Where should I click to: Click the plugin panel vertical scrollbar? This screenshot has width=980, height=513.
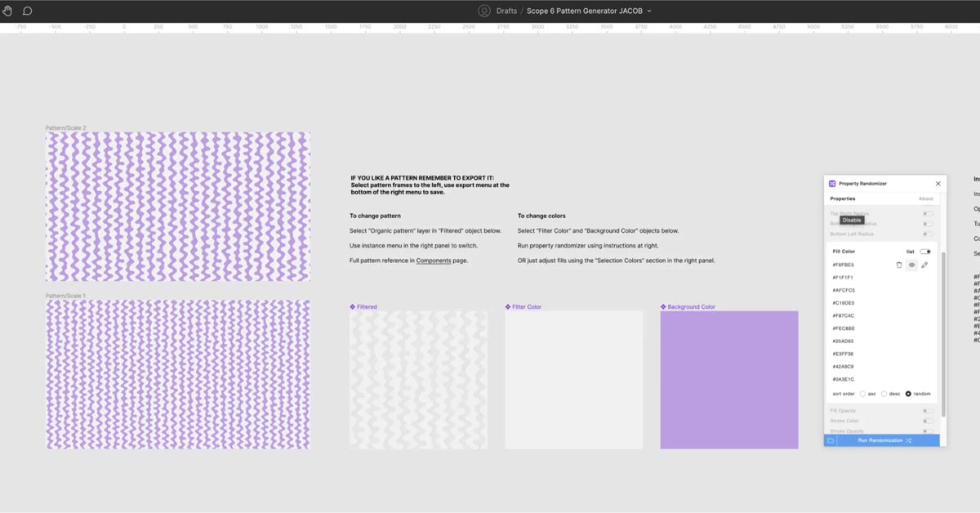click(943, 335)
